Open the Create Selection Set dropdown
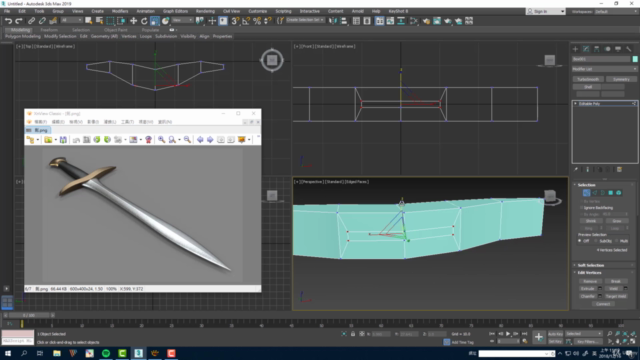The width and height of the screenshot is (640, 360). 305,20
